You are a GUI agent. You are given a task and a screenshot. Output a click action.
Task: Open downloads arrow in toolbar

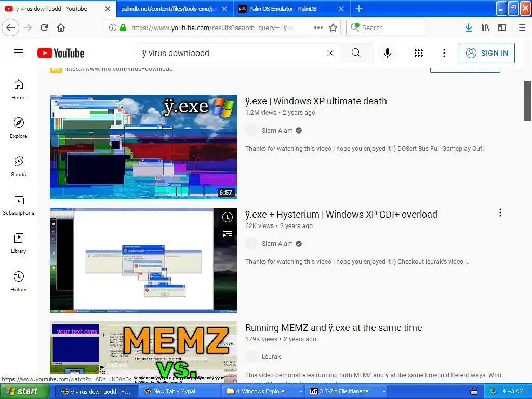[x=469, y=28]
